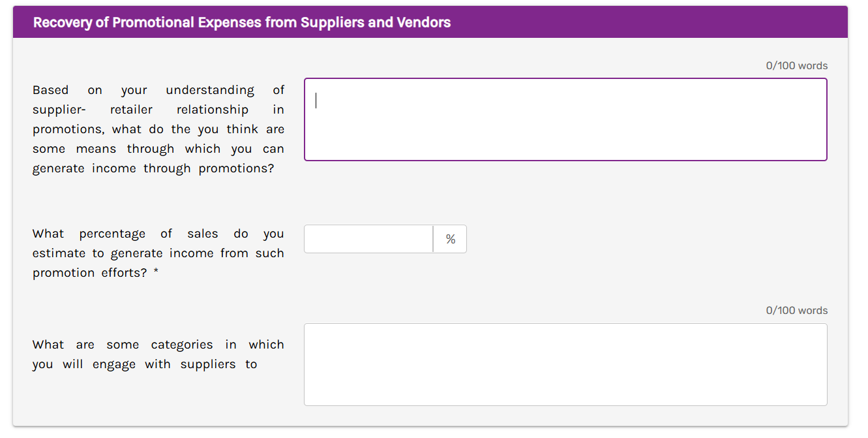Click 'generate income through promotions?' label line
Viewport: 868px width, 438px height.
point(153,168)
